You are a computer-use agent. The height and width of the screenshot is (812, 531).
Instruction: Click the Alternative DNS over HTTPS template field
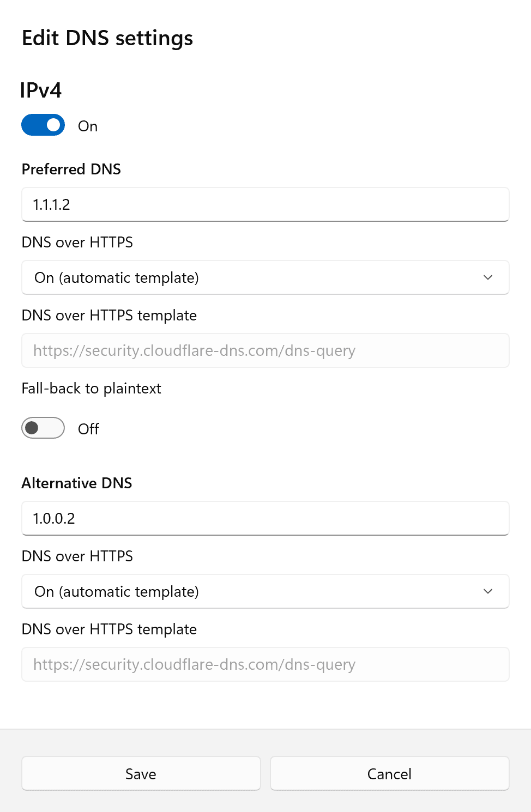click(265, 665)
